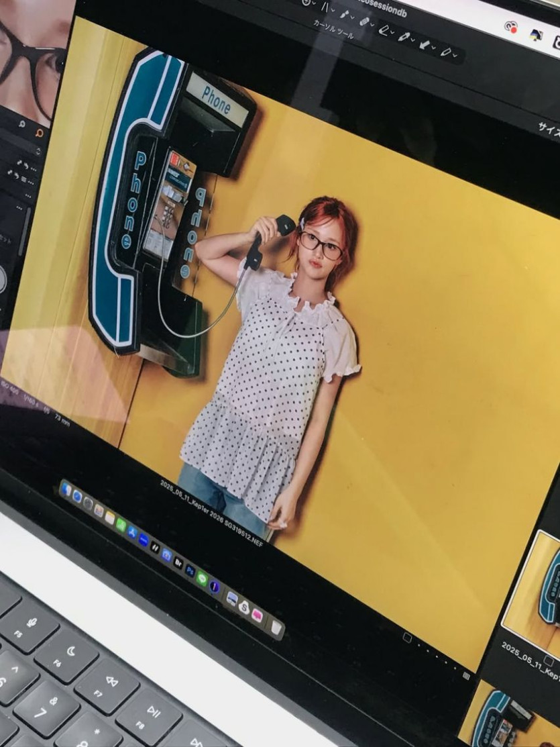Image resolution: width=560 pixels, height=747 pixels.
Task: Click filename 2025_05_11_Kep1er 2026 SG319512.NEF
Action: click(x=212, y=513)
